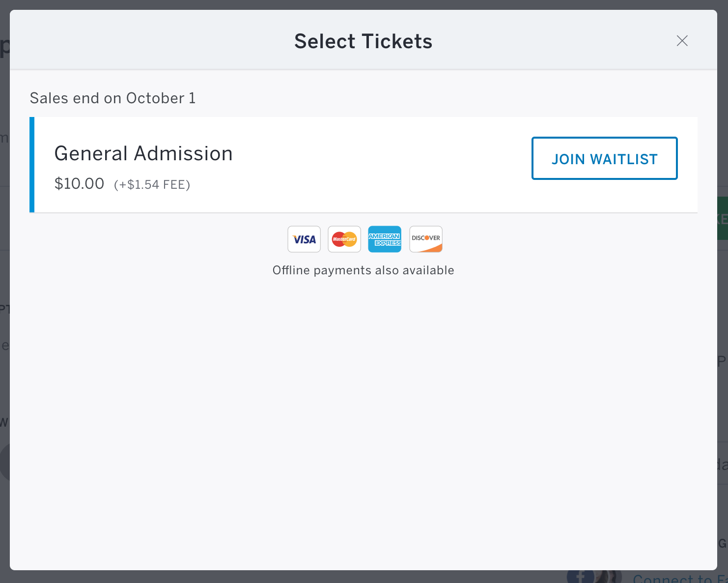Click the Offline payments also available text
The height and width of the screenshot is (583, 728).
(364, 270)
